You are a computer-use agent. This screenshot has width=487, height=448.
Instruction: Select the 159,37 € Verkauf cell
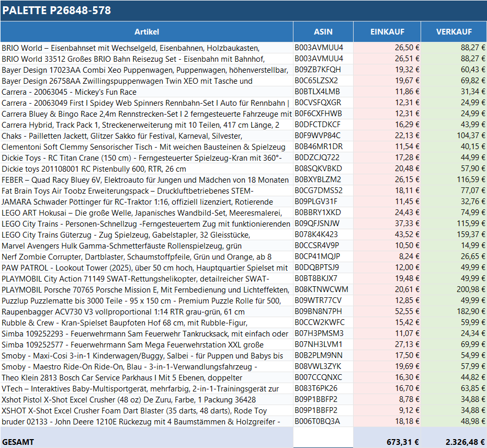(x=454, y=234)
